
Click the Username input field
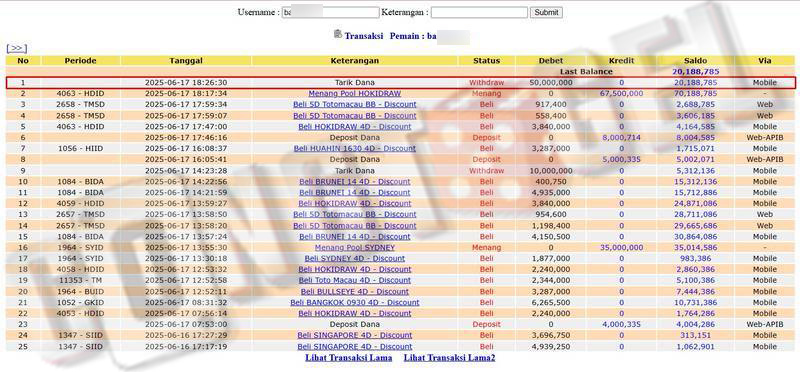pyautogui.click(x=330, y=12)
